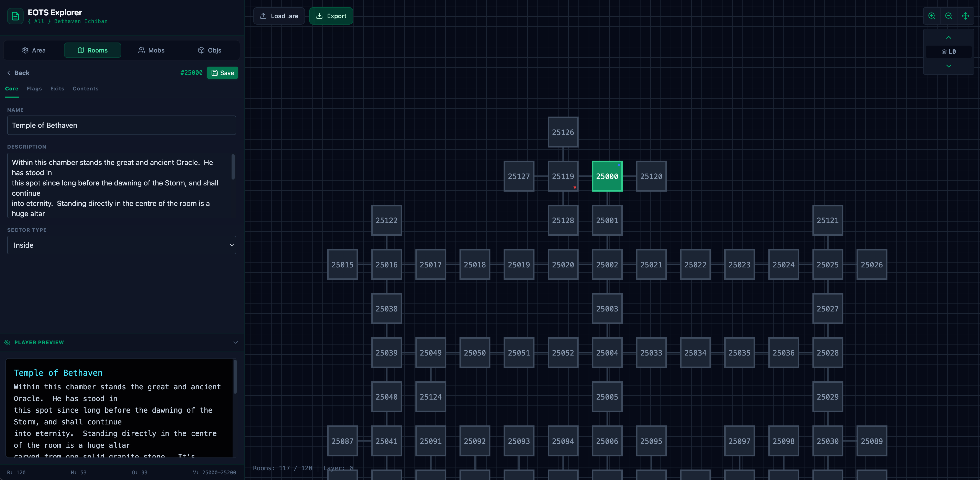Click the Name field containing Temple of Bethaven
This screenshot has height=480, width=980.
[x=121, y=125]
